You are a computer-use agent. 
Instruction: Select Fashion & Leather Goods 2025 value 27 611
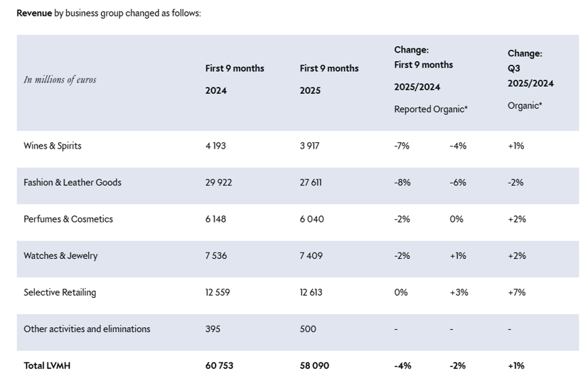pyautogui.click(x=311, y=183)
